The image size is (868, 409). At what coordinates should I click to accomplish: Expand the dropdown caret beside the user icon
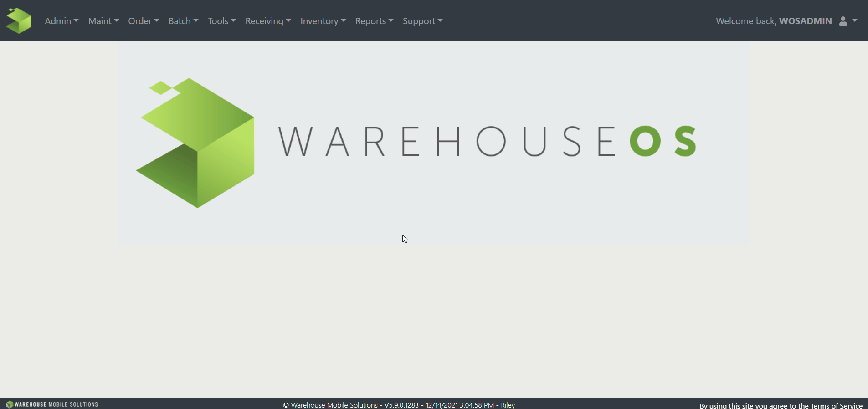855,21
